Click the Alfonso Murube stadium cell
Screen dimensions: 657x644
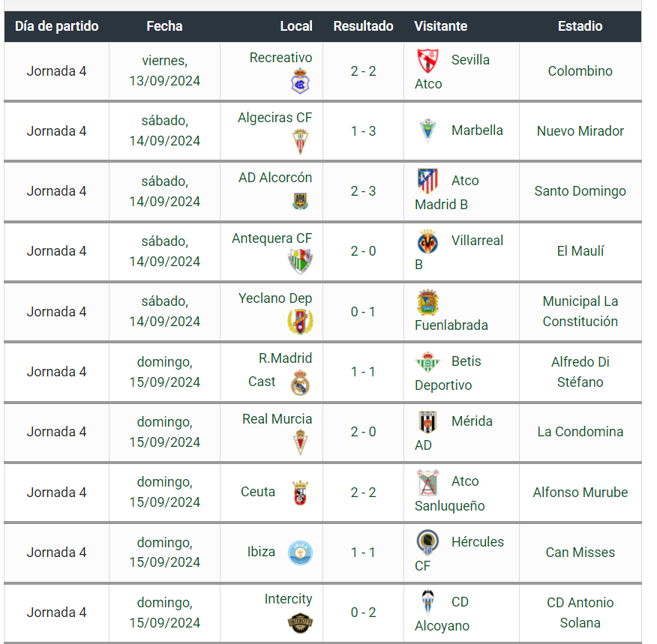pos(580,493)
